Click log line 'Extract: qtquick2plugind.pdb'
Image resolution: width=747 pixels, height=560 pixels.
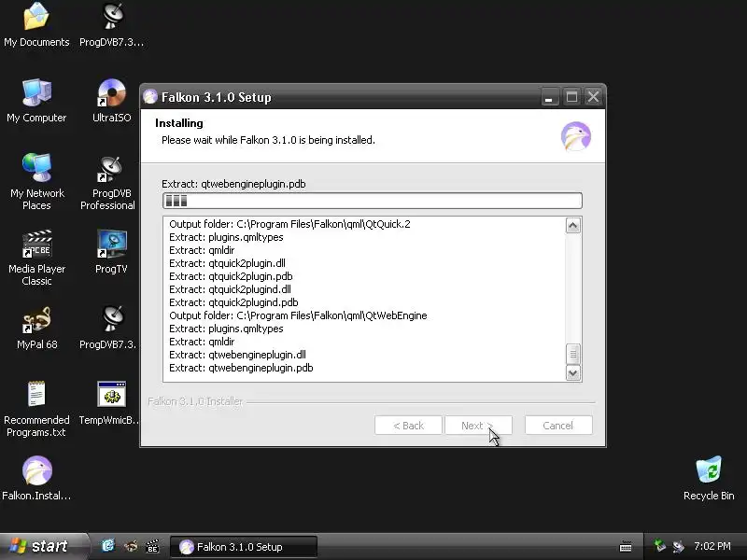point(234,302)
